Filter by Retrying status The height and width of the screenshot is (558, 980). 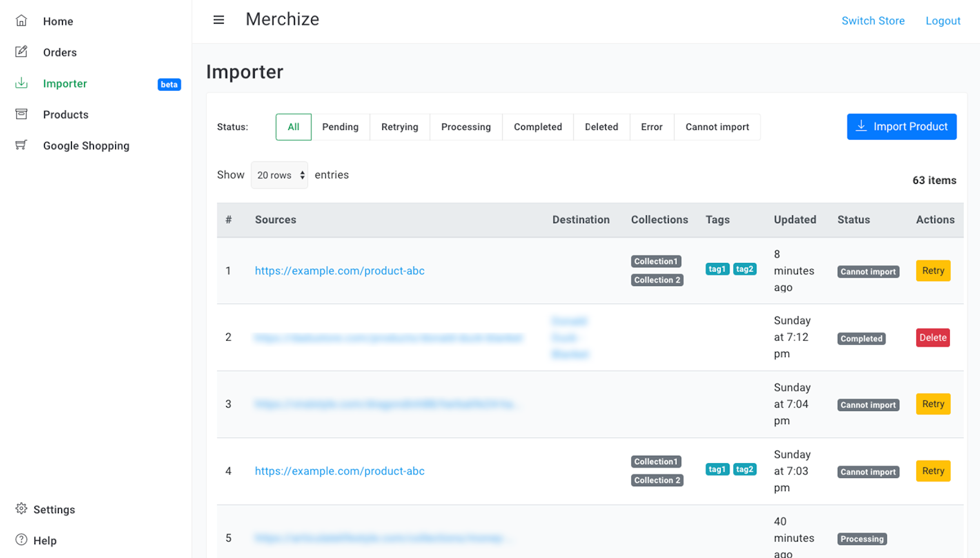tap(400, 127)
